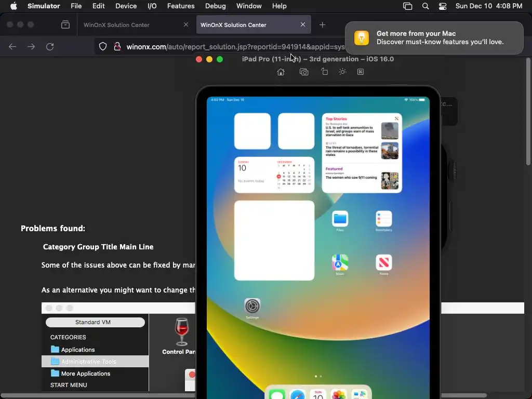The height and width of the screenshot is (399, 532).
Task: Rotate the simulated iPad device
Action: [324, 72]
